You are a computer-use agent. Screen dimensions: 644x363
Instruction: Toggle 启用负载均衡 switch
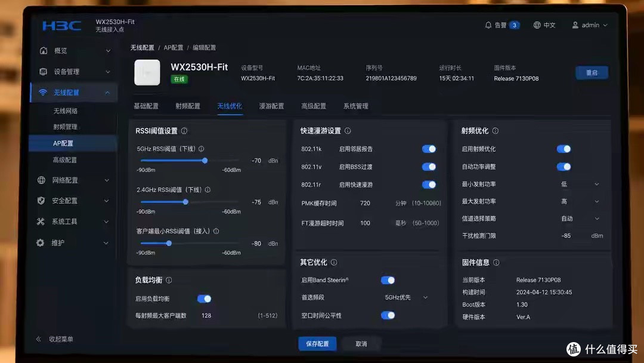pos(204,299)
